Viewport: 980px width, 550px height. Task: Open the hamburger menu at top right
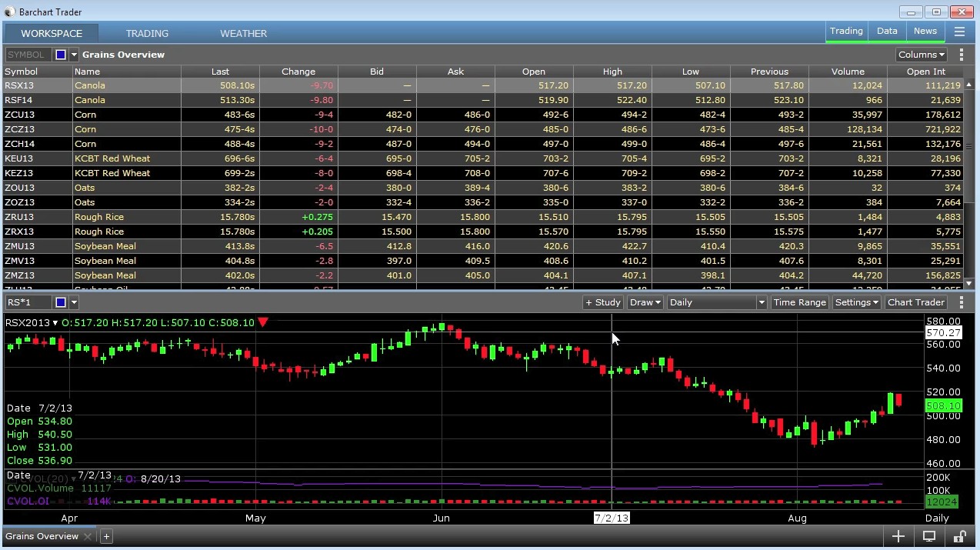pyautogui.click(x=959, y=32)
